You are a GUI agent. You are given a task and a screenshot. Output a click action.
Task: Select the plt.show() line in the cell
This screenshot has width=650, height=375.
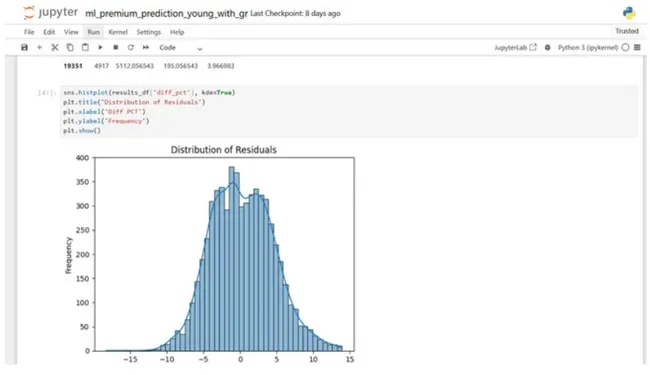[x=82, y=131]
